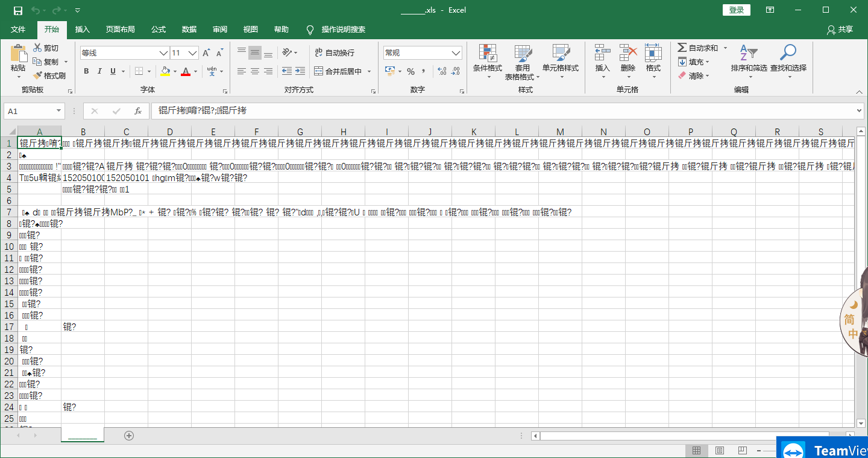The image size is (868, 458).
Task: Center cell text horizontally
Action: click(x=255, y=71)
